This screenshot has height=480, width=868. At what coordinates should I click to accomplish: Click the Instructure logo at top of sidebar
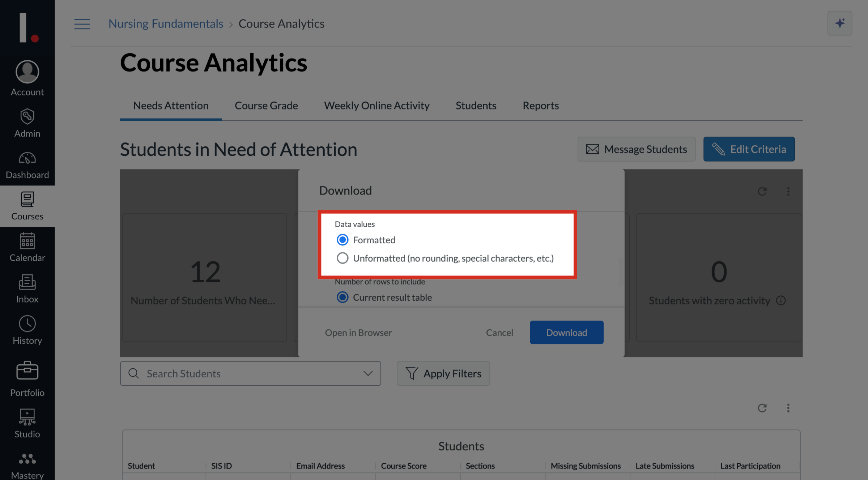coord(28,27)
